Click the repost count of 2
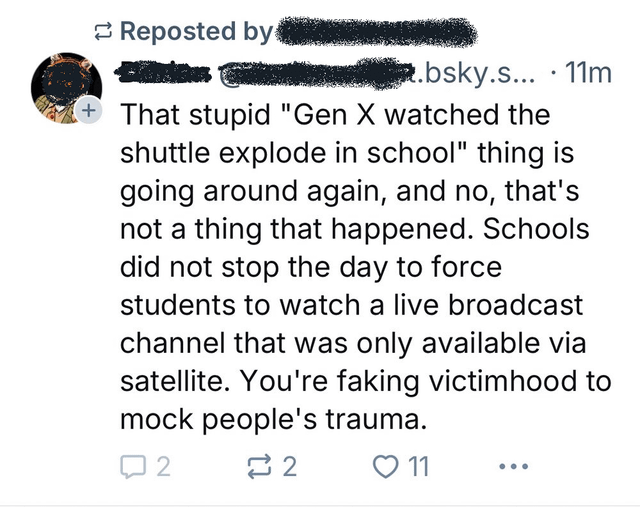 click(290, 464)
